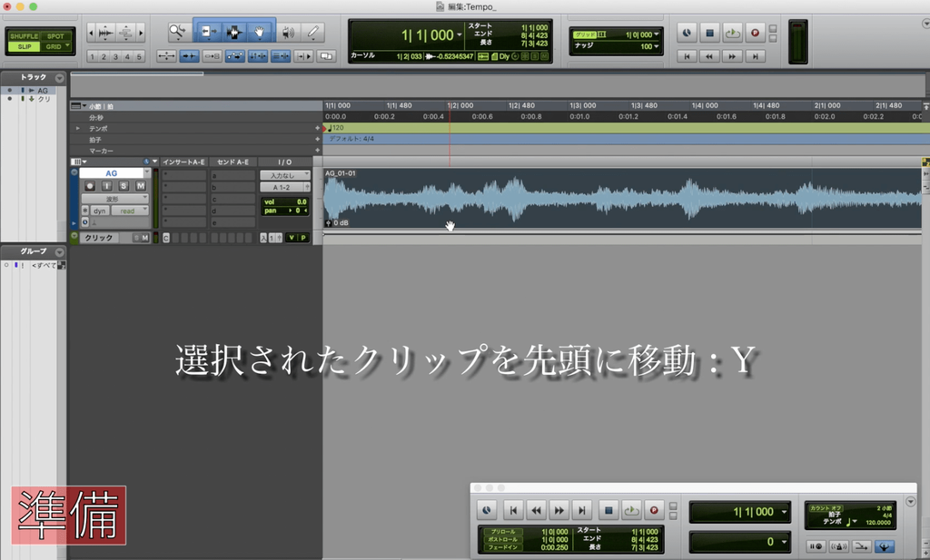Toggle Zoom Toggle button
930x560 pixels.
[x=166, y=56]
